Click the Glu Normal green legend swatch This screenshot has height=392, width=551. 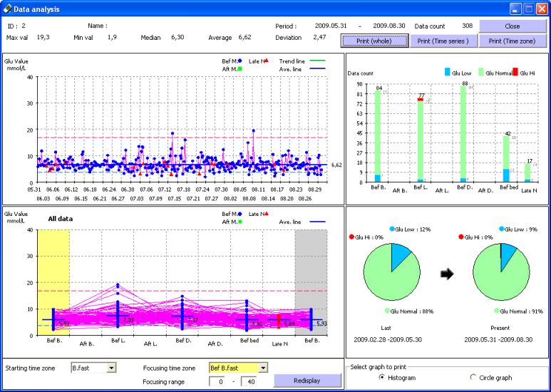tap(481, 72)
